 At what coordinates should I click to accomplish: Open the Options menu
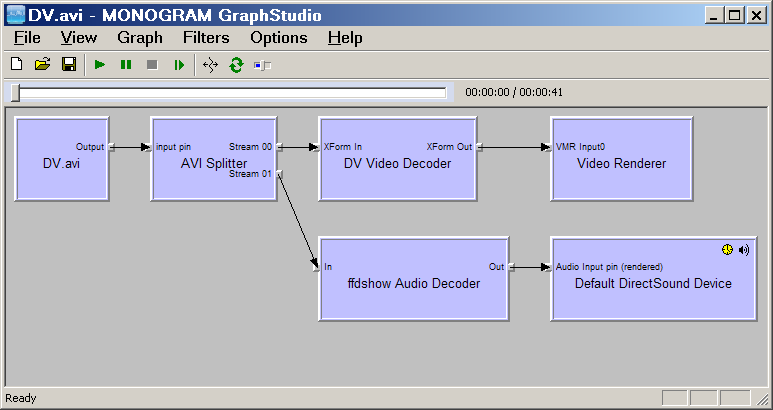click(x=279, y=38)
